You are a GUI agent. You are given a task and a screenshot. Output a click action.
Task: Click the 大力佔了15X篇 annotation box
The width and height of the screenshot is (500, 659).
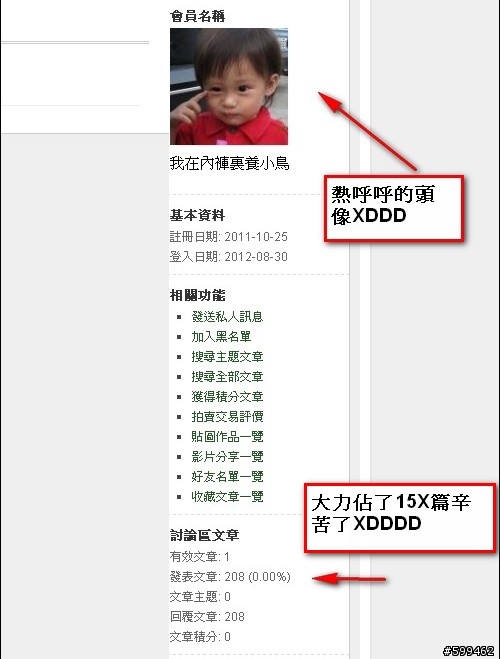point(400,517)
